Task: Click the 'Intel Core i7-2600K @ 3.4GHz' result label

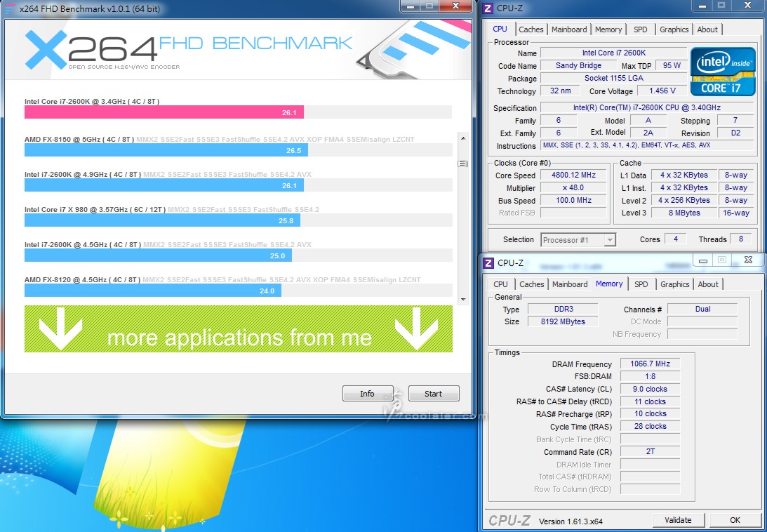Action: coord(92,101)
